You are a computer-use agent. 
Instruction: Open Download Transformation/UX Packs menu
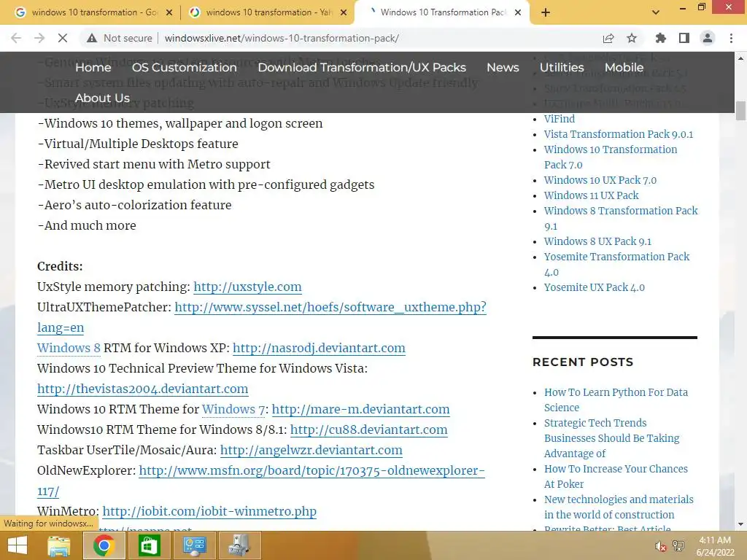pyautogui.click(x=362, y=68)
